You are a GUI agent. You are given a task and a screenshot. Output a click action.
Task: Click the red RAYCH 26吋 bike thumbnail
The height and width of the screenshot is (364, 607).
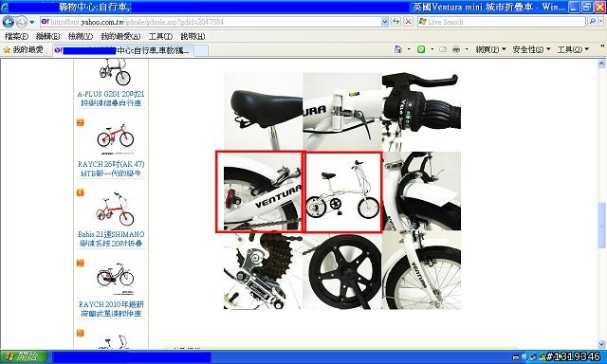coord(116,136)
